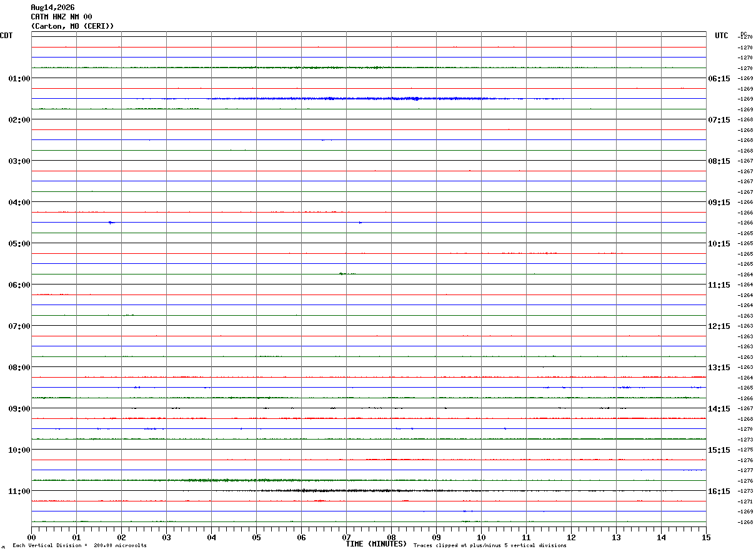Click the 15 minute tick on bottom axis
The width and height of the screenshot is (756, 554).
pyautogui.click(x=706, y=537)
